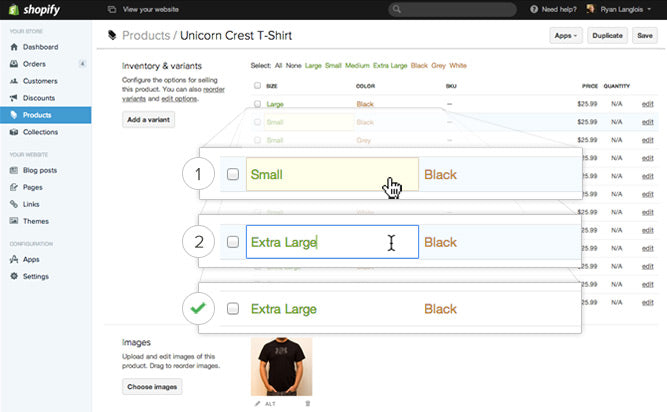Click the Shopify logo in header
Image resolution: width=667 pixels, height=412 pixels.
pyautogui.click(x=31, y=9)
